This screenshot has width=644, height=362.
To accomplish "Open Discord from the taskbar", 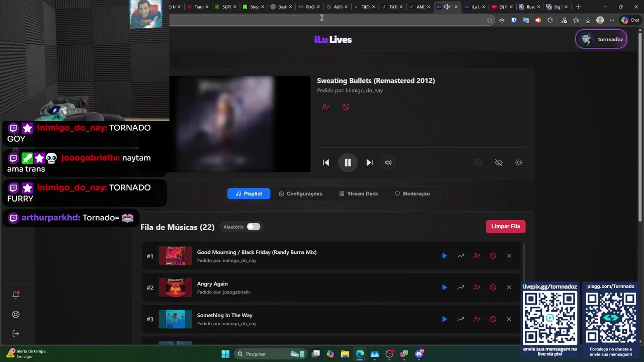I will 419,354.
